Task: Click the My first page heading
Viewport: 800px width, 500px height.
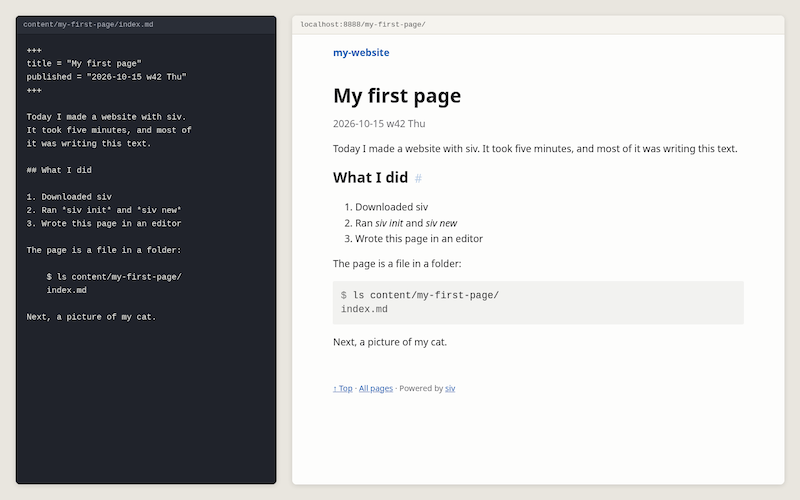Action: [397, 96]
